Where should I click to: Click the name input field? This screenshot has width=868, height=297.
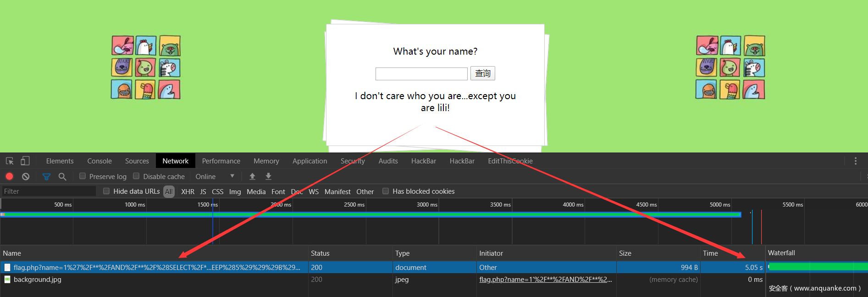(x=421, y=74)
